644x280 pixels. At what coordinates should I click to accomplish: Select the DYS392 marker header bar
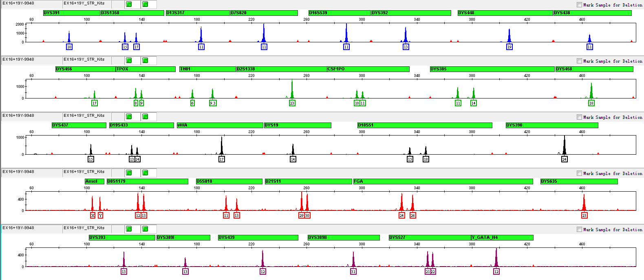[411, 13]
